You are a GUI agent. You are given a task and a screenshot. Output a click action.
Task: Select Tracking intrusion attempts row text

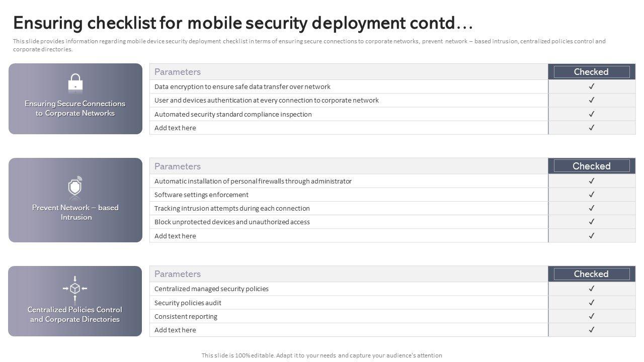[x=232, y=208]
